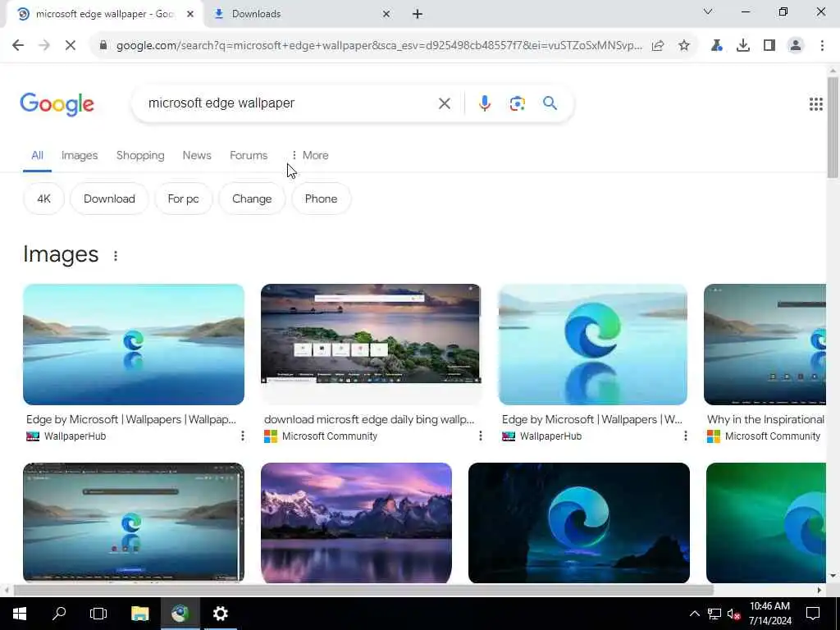The image size is (840, 630).
Task: Open the notification center icon
Action: click(813, 614)
